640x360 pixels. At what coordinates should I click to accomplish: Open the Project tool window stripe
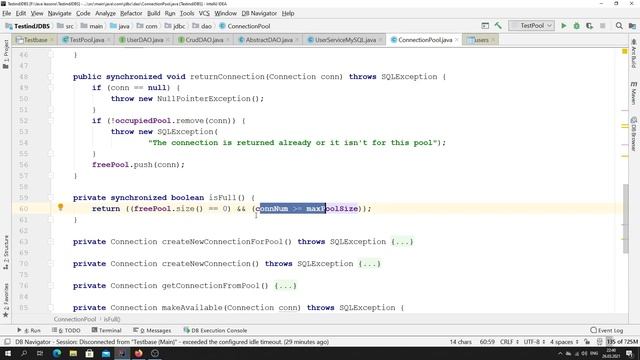6,54
